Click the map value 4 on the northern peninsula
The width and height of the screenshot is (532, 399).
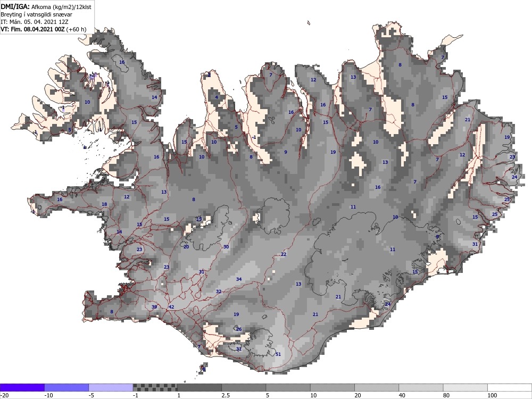tap(217, 97)
